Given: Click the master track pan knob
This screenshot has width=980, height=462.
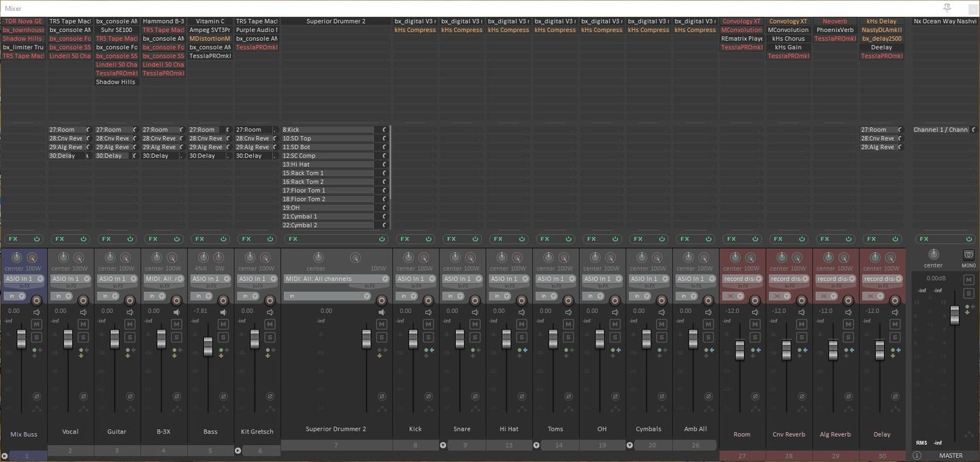Looking at the screenshot, I should coord(934,254).
